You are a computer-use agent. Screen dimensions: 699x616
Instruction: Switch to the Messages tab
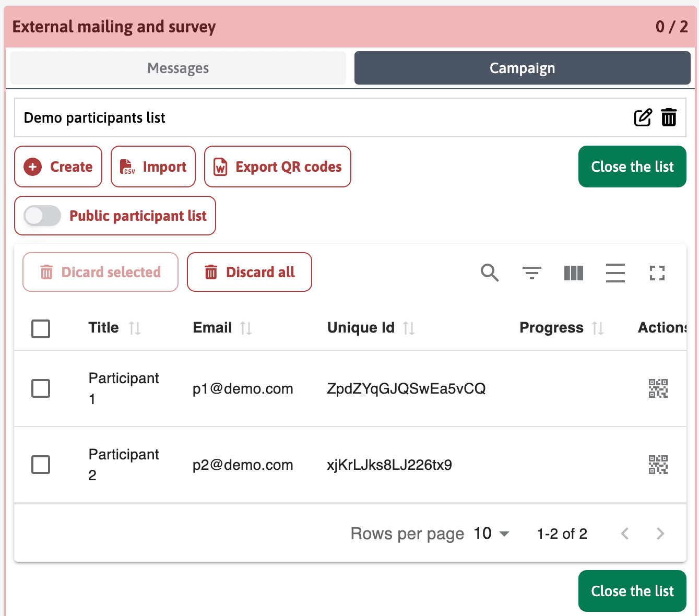pyautogui.click(x=178, y=68)
